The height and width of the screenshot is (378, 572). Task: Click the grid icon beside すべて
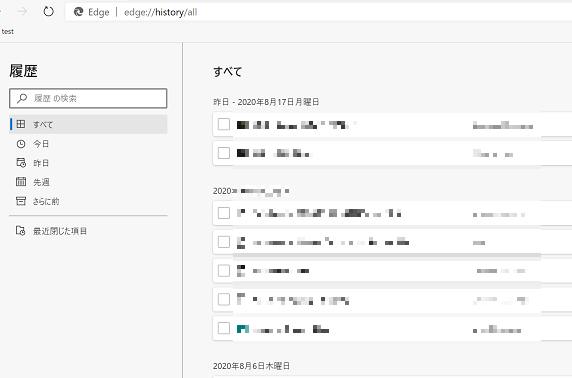click(x=21, y=124)
